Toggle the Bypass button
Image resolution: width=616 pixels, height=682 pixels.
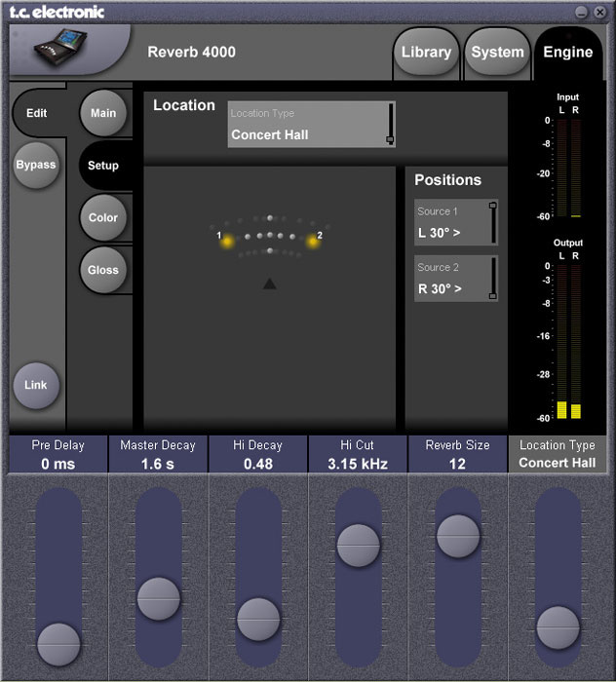[36, 165]
